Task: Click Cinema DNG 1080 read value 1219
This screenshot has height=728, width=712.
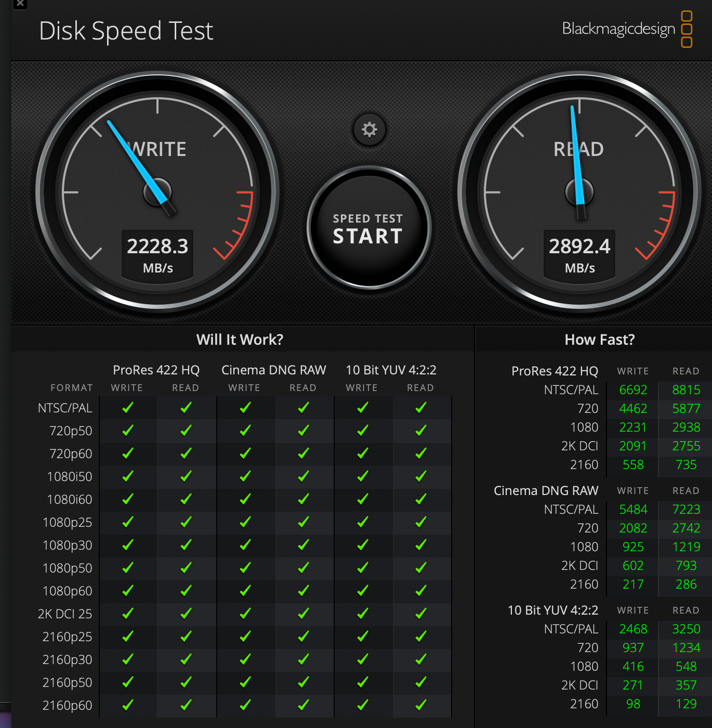Action: pyautogui.click(x=687, y=547)
